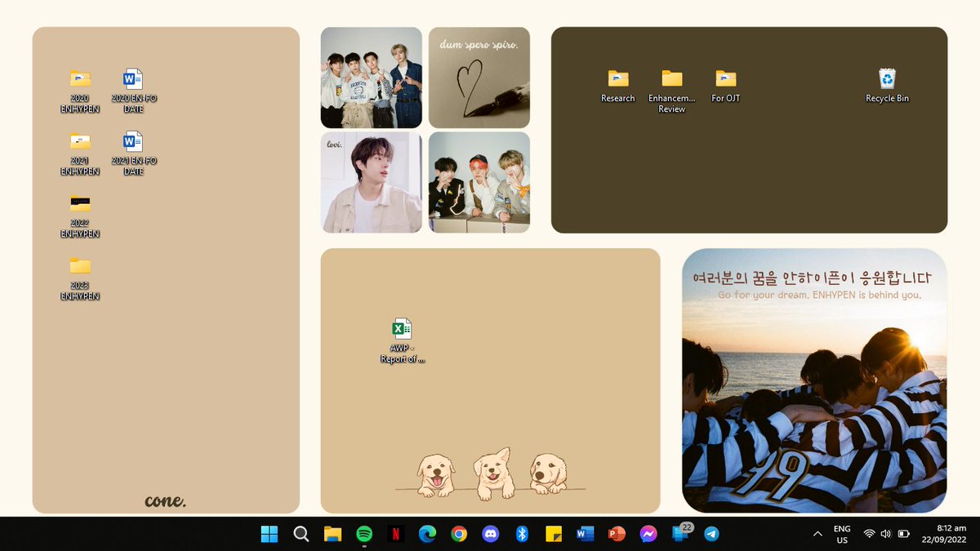This screenshot has width=980, height=551.
Task: Open Messenger from the taskbar
Action: tap(648, 534)
